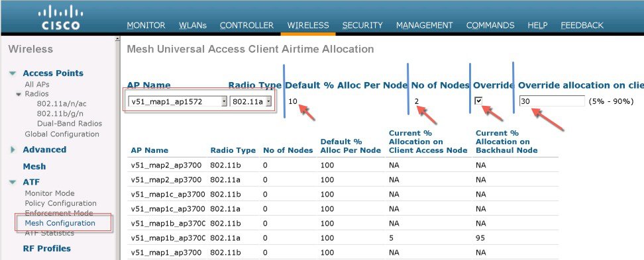Switch to the SECURITY tab
The height and width of the screenshot is (260, 644).
coord(362,25)
